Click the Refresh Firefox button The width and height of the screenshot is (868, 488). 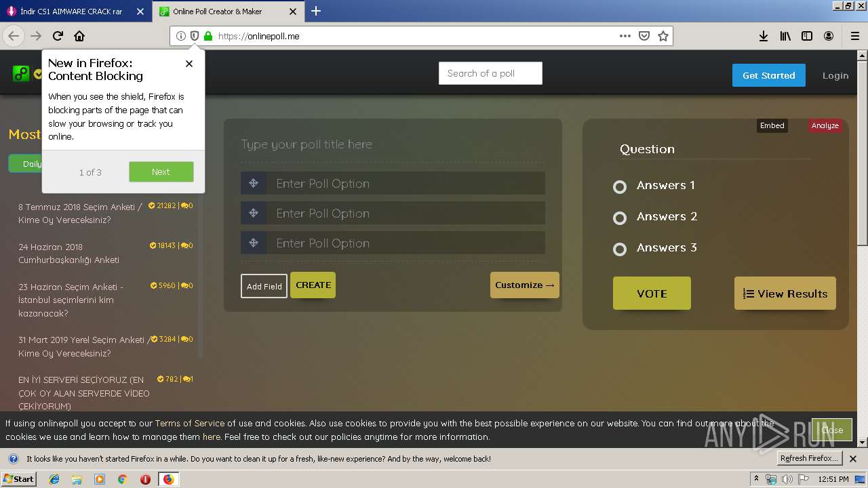[809, 458]
